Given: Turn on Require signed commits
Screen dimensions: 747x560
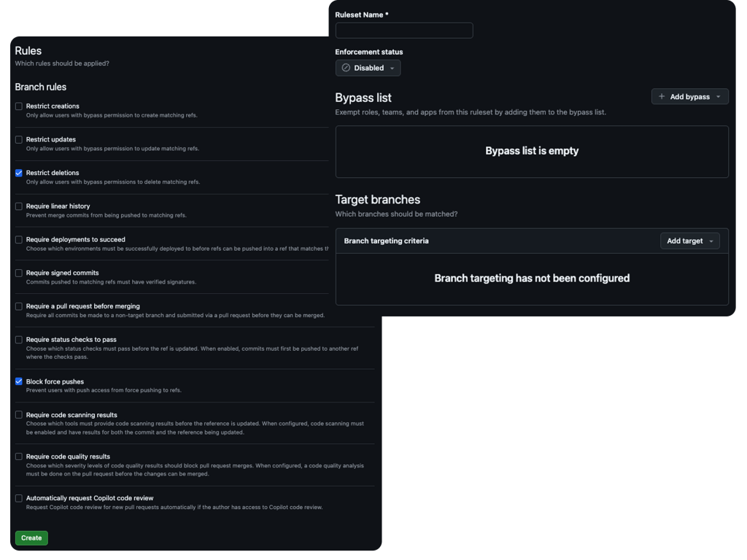Looking at the screenshot, I should [19, 273].
